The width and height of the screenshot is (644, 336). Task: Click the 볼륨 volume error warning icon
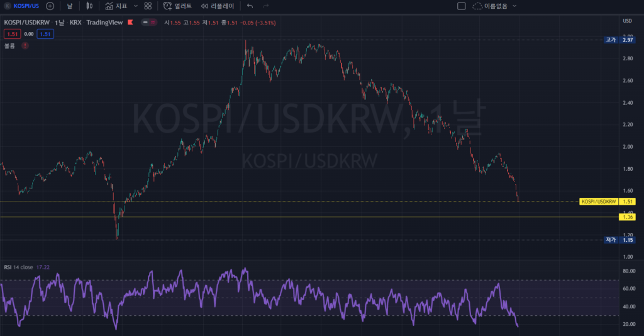click(25, 46)
